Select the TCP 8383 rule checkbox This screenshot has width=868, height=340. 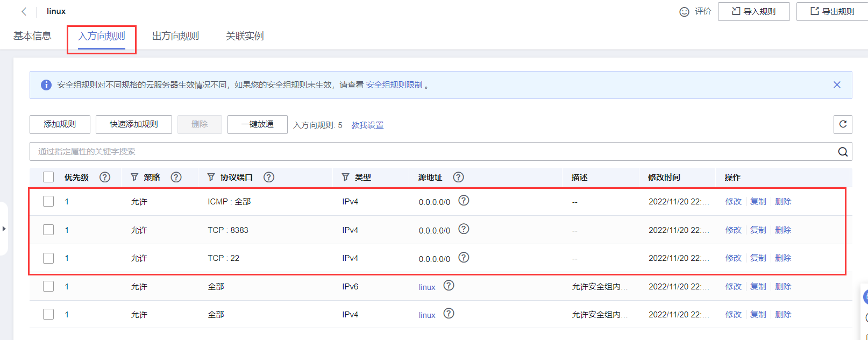pyautogui.click(x=48, y=230)
